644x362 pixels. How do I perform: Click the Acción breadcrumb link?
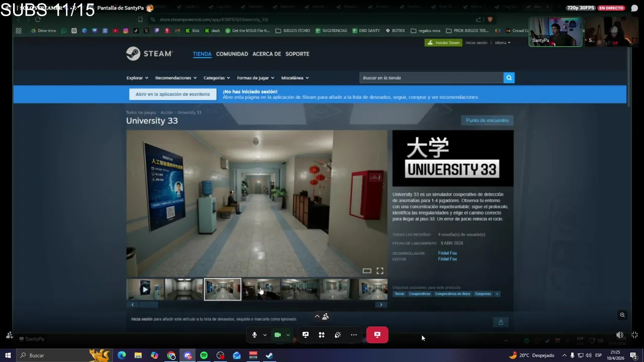click(x=167, y=113)
